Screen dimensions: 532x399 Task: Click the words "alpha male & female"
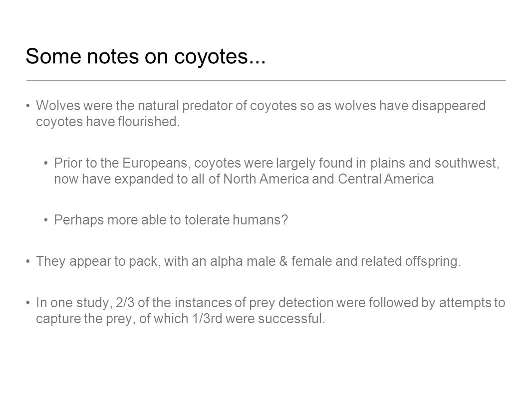coord(271,261)
